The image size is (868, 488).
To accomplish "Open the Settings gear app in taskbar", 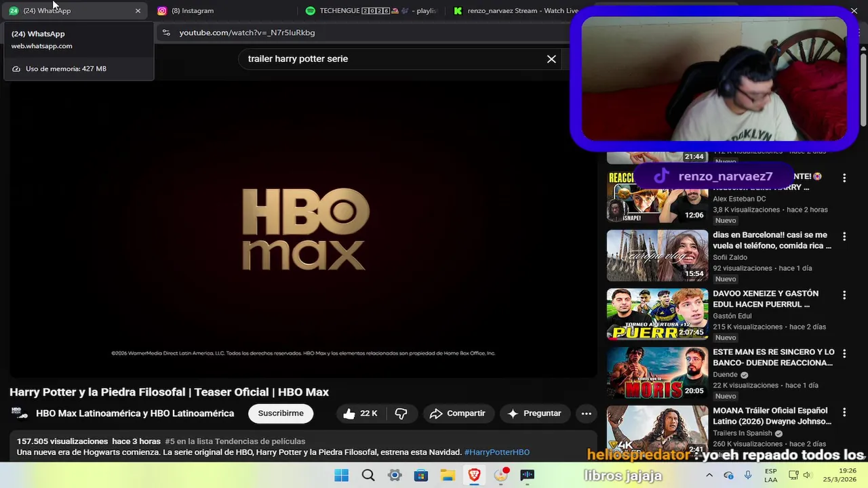I will coord(395,475).
